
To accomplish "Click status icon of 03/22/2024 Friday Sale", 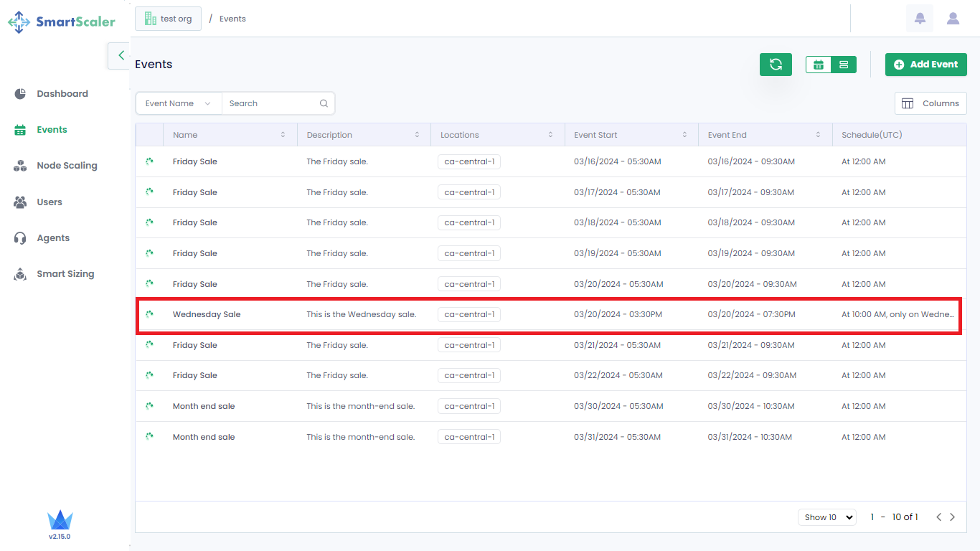I will point(149,375).
